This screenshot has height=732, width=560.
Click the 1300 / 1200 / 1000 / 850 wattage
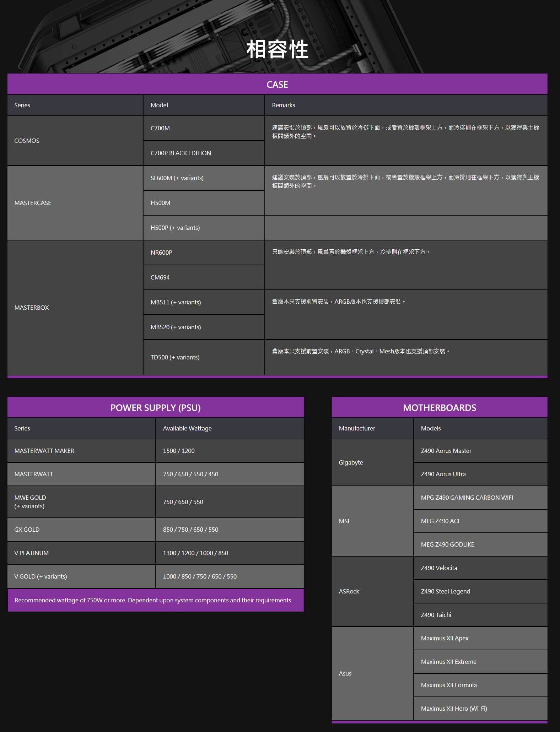230,553
